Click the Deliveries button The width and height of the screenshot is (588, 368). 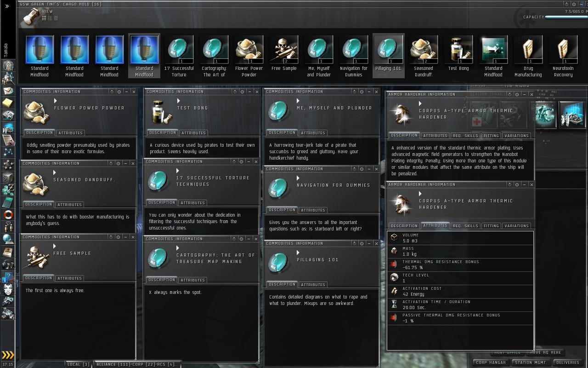[568, 362]
